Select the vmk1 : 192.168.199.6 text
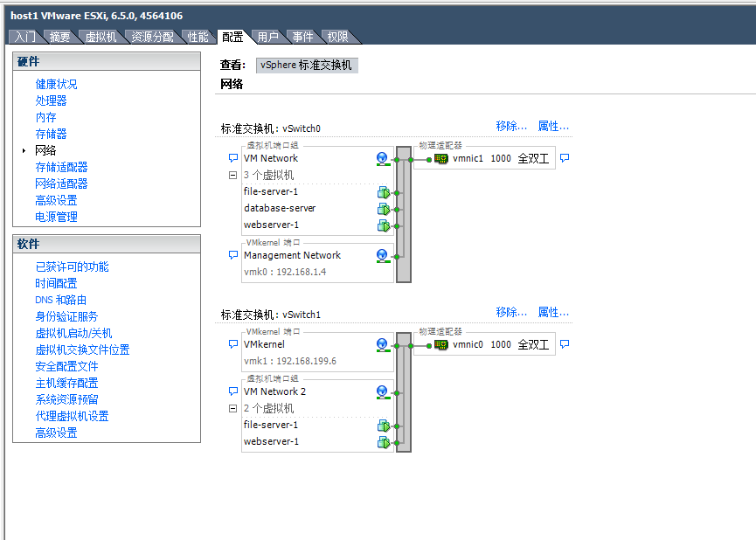This screenshot has width=756, height=540. click(x=290, y=361)
